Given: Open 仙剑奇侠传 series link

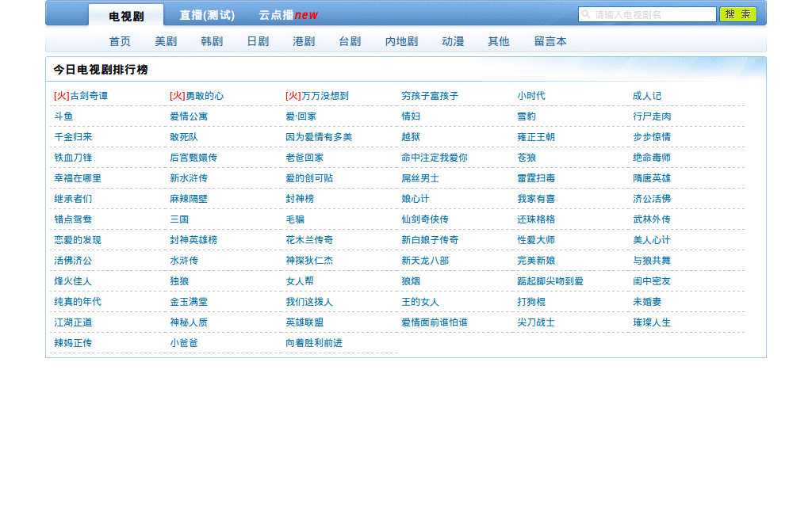Looking at the screenshot, I should [x=425, y=219].
